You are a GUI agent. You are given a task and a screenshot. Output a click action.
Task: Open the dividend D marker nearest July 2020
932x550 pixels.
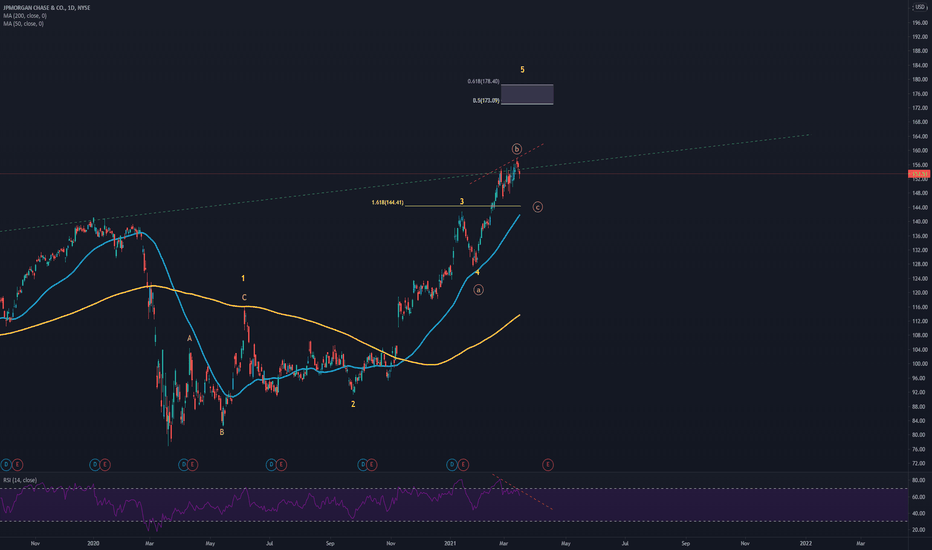point(271,464)
